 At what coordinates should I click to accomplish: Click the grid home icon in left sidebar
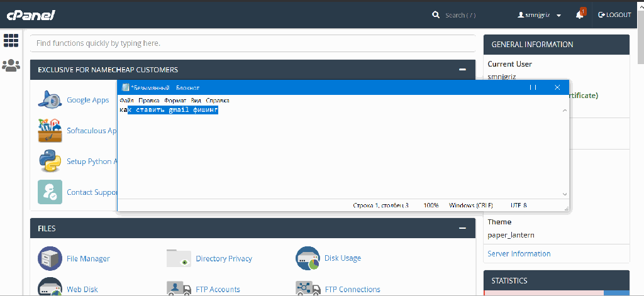(x=11, y=41)
